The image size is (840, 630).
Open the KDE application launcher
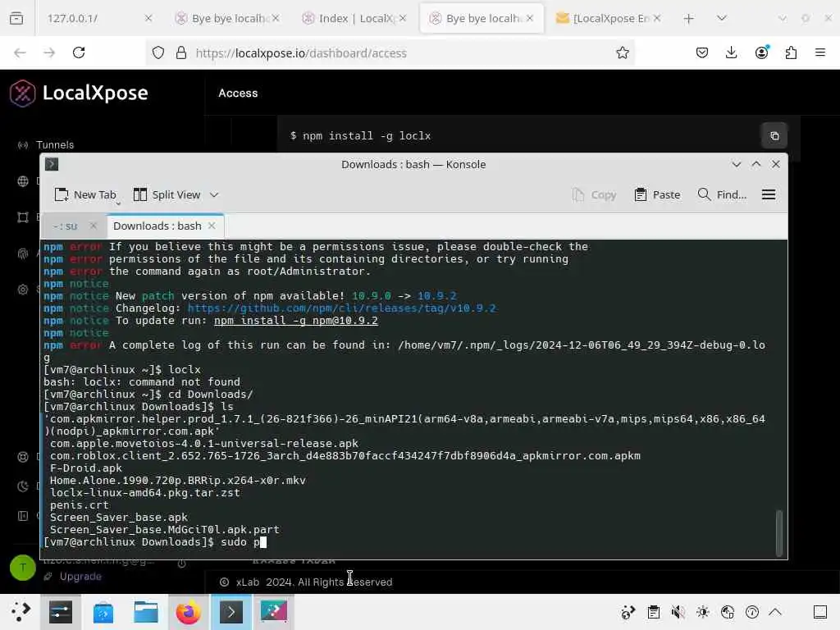click(21, 612)
